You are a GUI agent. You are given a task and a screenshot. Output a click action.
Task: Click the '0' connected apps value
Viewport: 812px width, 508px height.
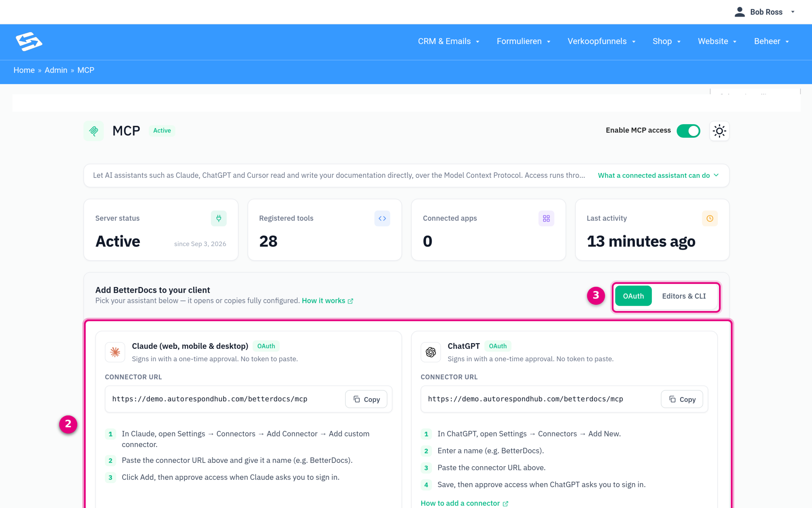pyautogui.click(x=428, y=241)
